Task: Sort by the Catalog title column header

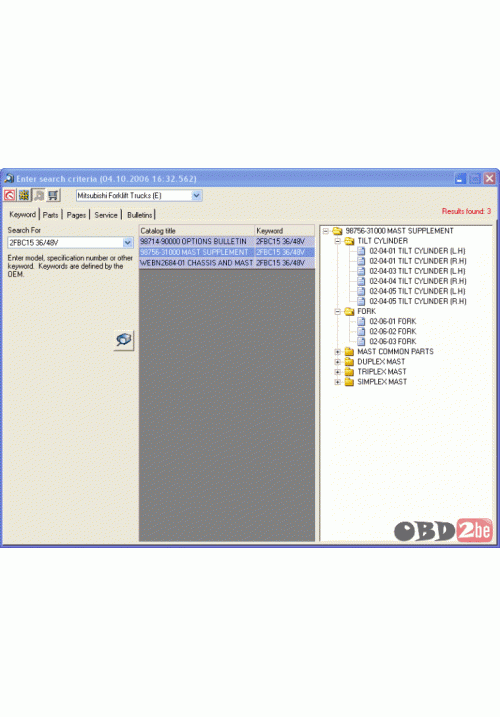Action: pos(197,230)
